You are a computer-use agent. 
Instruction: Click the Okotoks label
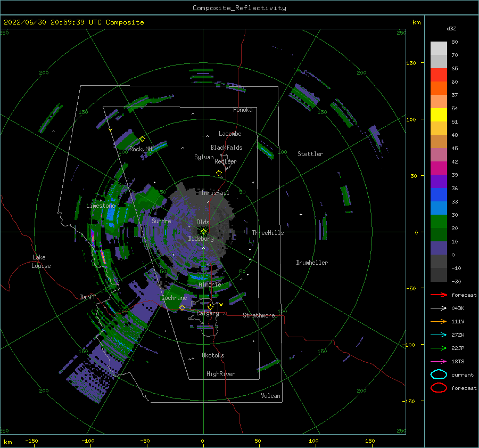point(213,355)
